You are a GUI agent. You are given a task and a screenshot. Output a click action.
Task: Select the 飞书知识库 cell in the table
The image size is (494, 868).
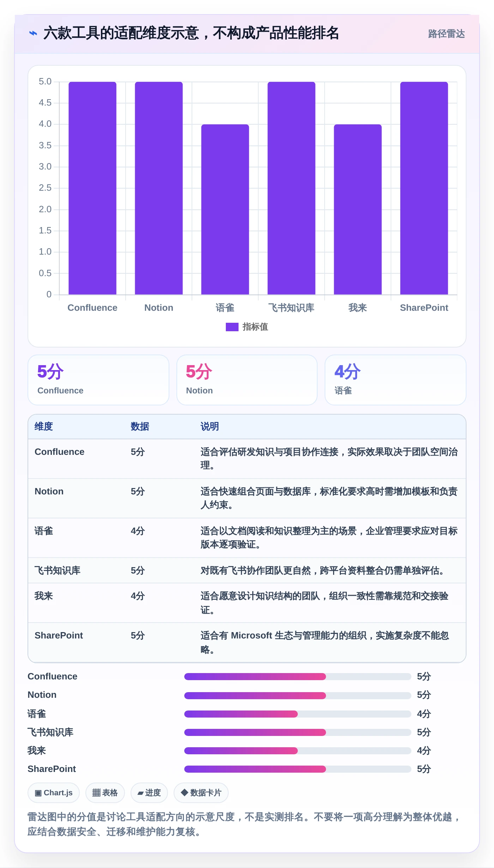[x=58, y=571]
